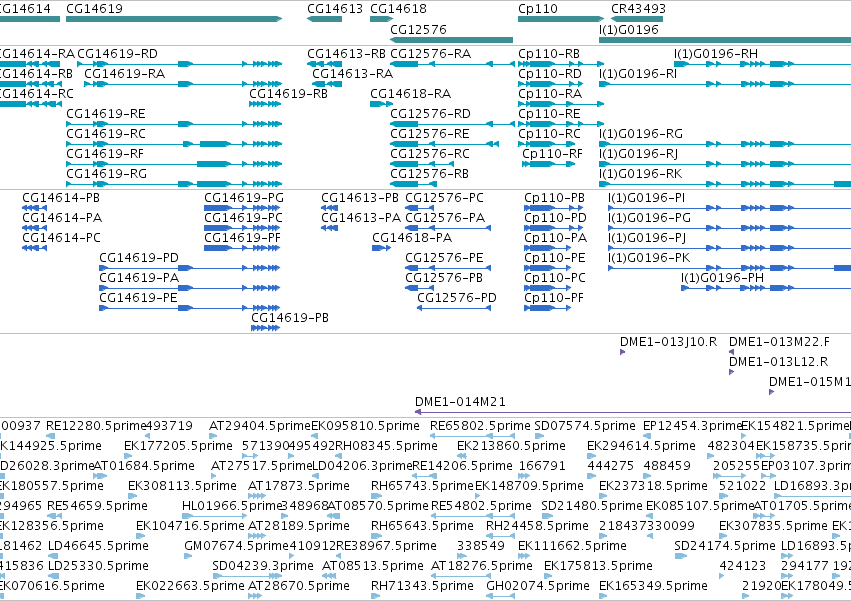
Task: Open transcript Cp110-RB
Action: (549, 54)
